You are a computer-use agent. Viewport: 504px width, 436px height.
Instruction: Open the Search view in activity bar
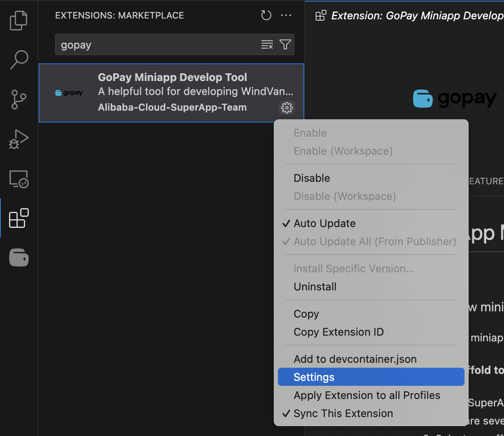(x=18, y=60)
